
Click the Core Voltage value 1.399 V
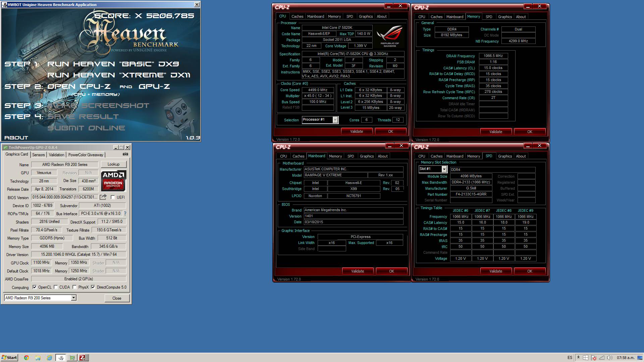[x=360, y=46]
